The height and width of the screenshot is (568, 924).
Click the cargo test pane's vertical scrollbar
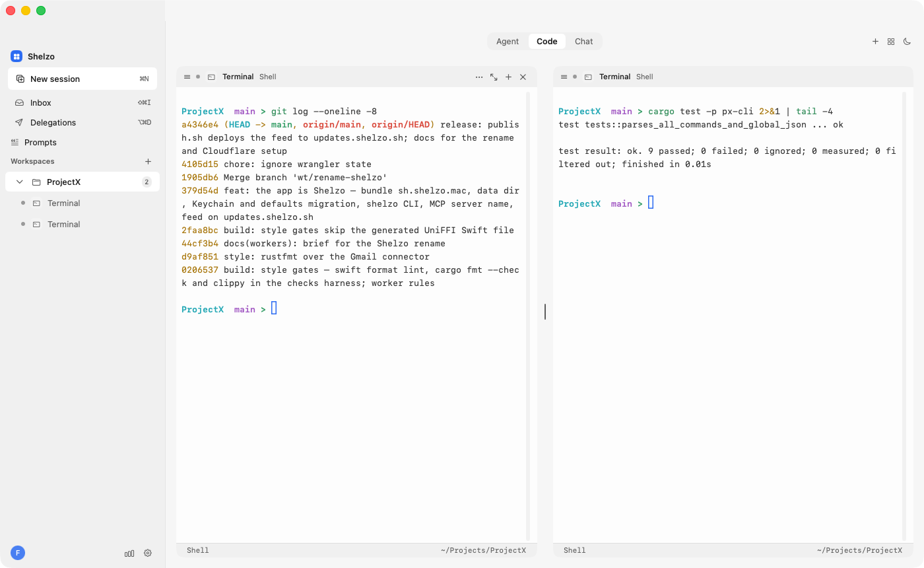(905, 316)
